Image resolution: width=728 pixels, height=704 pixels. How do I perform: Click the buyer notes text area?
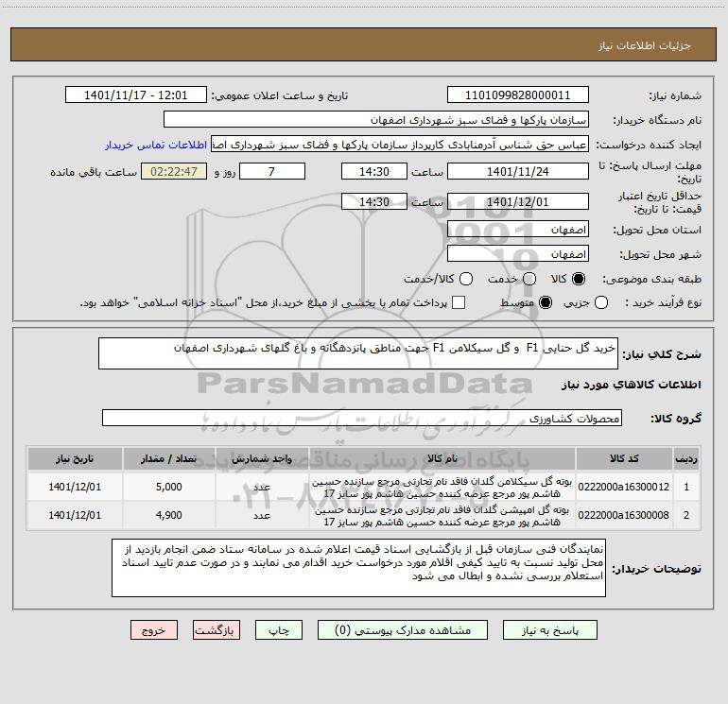(358, 568)
